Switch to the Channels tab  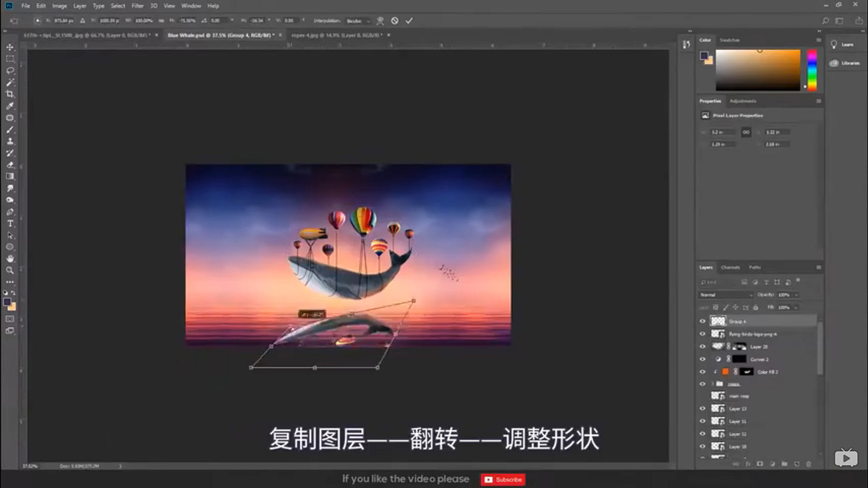pyautogui.click(x=731, y=268)
